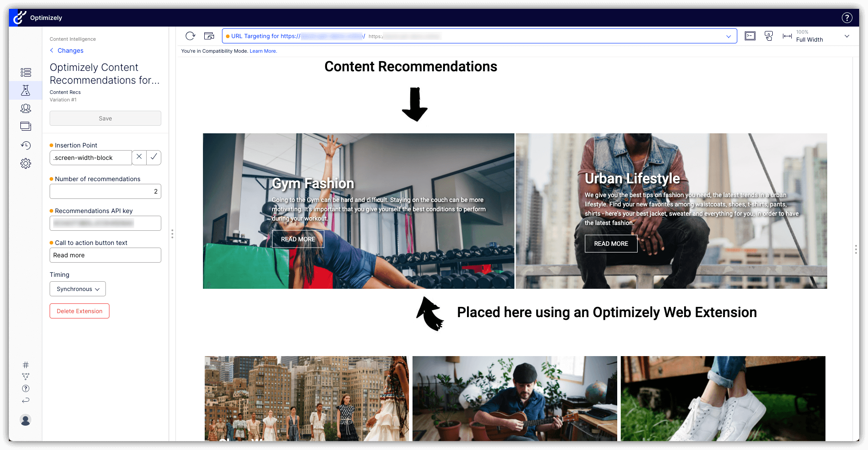Expand the URL Targeting dropdown chevron

pyautogui.click(x=728, y=36)
